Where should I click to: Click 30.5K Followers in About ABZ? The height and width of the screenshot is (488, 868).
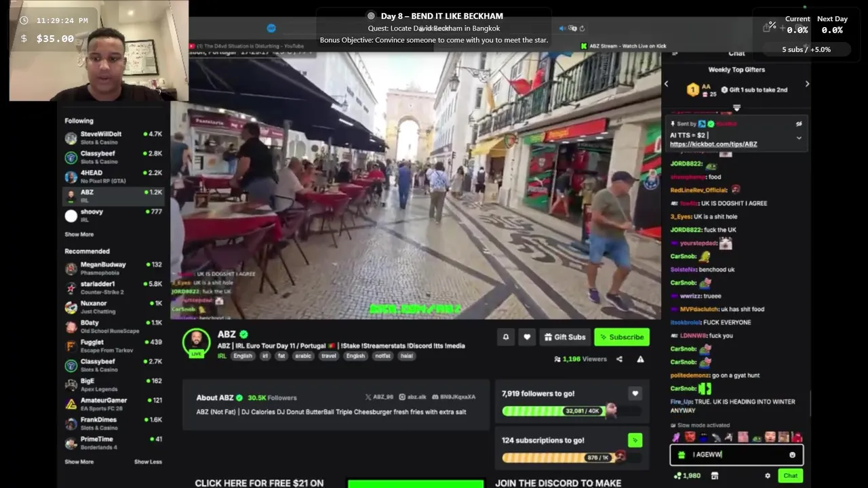pyautogui.click(x=272, y=398)
